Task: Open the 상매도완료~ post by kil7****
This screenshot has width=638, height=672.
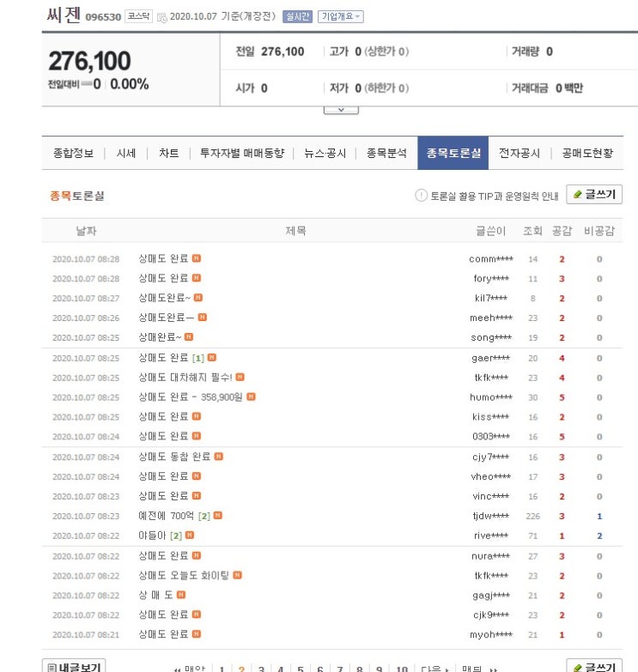Action: click(x=164, y=298)
